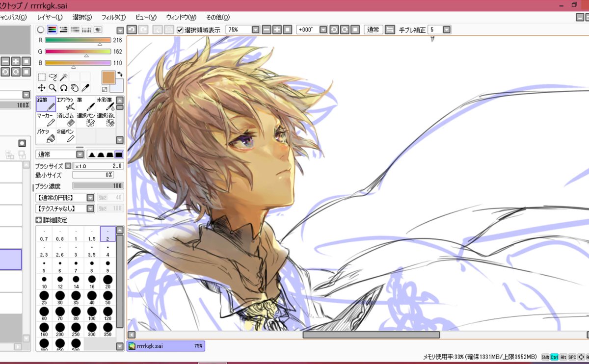The image size is (589, 364).
Task: Toggle the color mixer panel button
Action: (x=75, y=30)
